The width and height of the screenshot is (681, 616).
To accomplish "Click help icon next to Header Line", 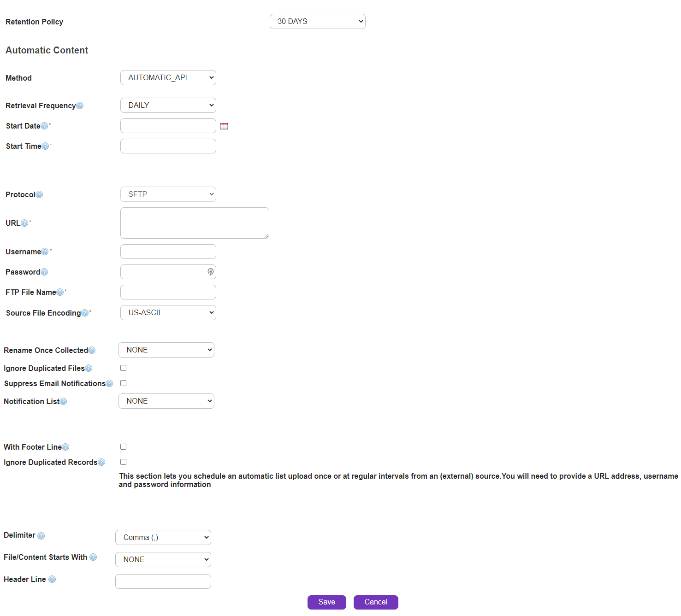I will click(52, 580).
